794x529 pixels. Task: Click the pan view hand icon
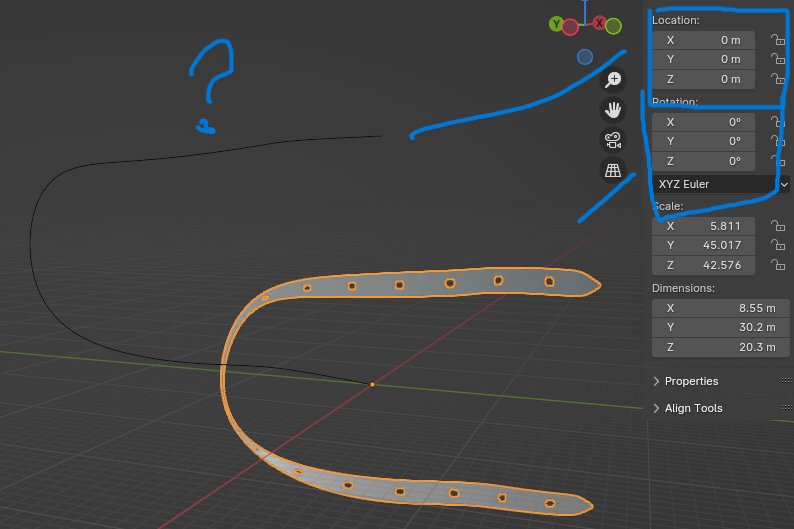613,110
